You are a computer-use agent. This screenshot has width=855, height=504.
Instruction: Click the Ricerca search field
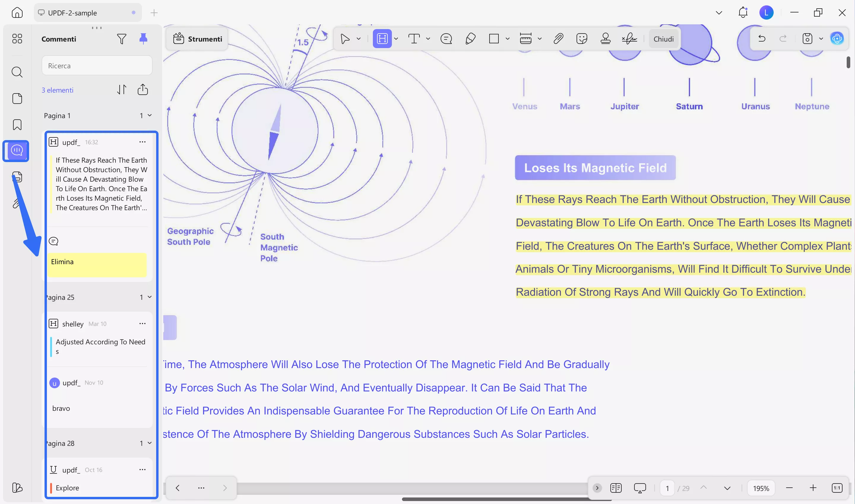pyautogui.click(x=97, y=66)
